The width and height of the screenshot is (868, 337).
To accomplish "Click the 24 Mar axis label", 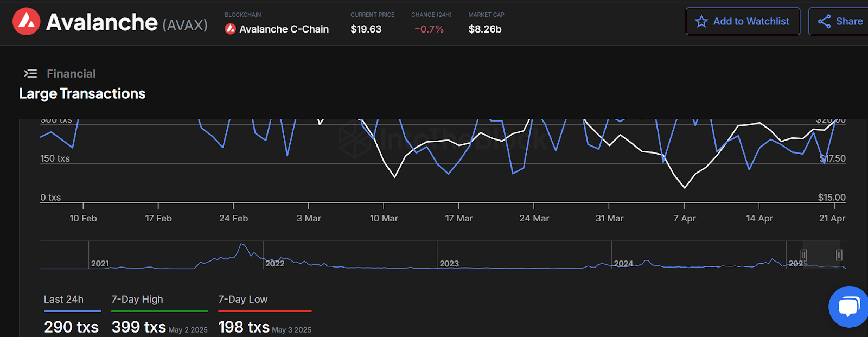I will 534,218.
